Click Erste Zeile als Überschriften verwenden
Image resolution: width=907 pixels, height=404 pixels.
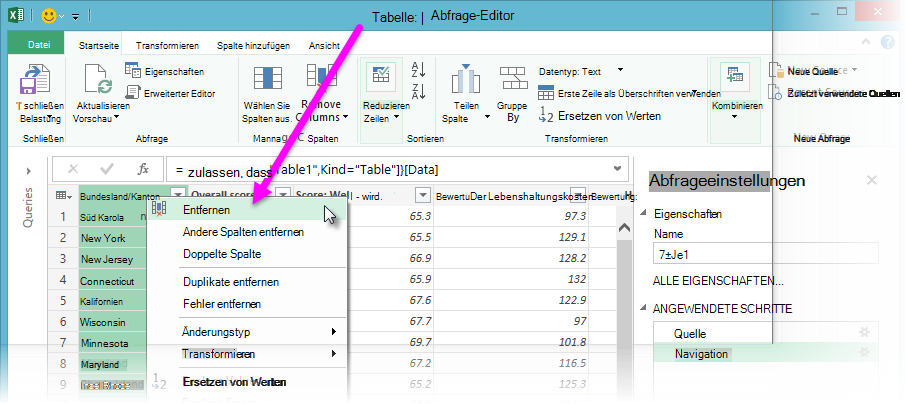click(x=628, y=93)
